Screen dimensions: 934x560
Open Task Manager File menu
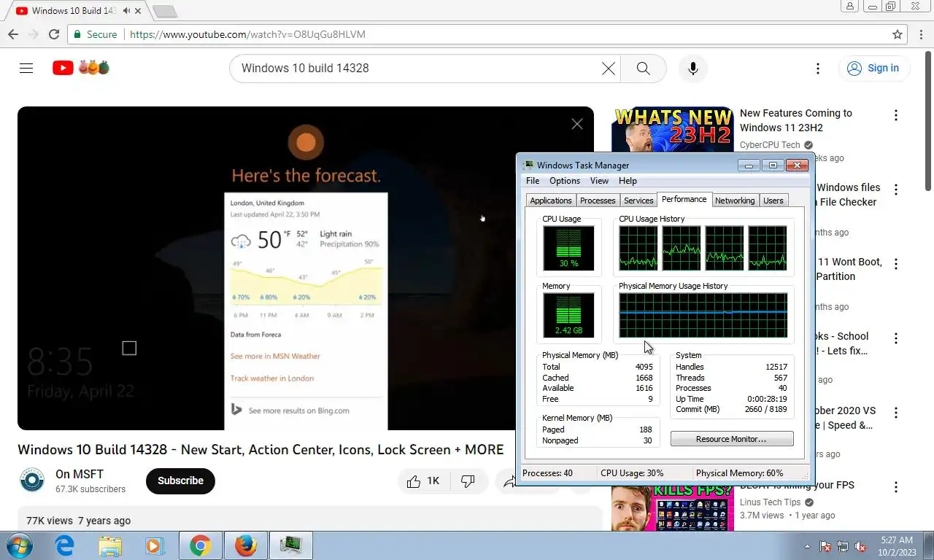(533, 181)
